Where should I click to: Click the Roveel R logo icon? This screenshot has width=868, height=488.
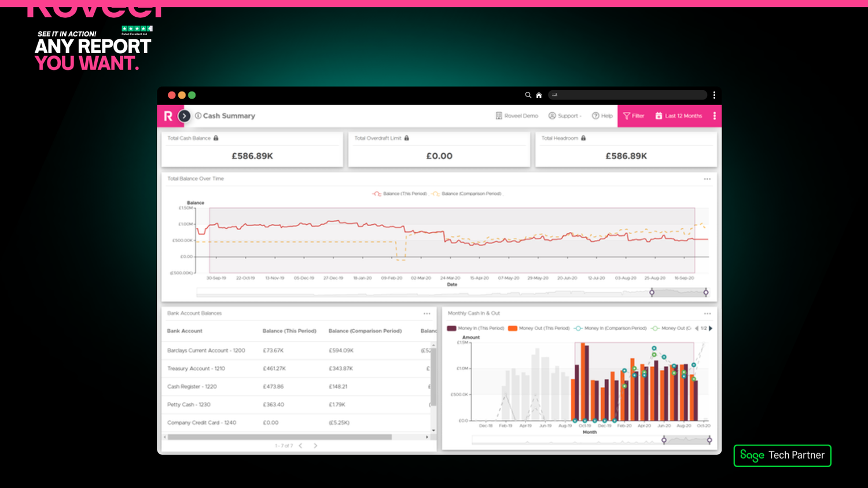click(168, 116)
